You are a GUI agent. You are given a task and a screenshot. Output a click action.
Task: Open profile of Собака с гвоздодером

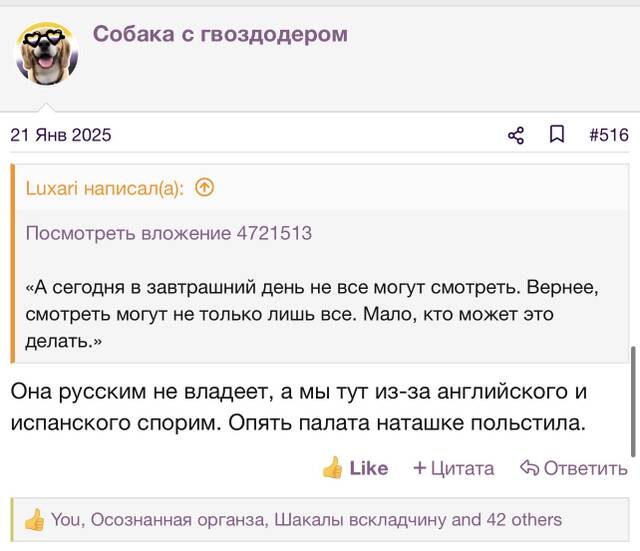[220, 34]
